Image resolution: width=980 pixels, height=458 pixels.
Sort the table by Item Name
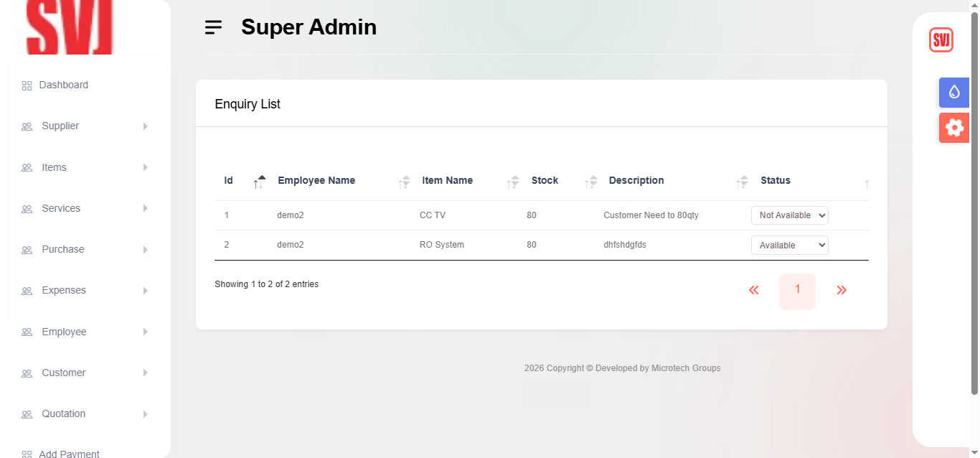point(513,182)
